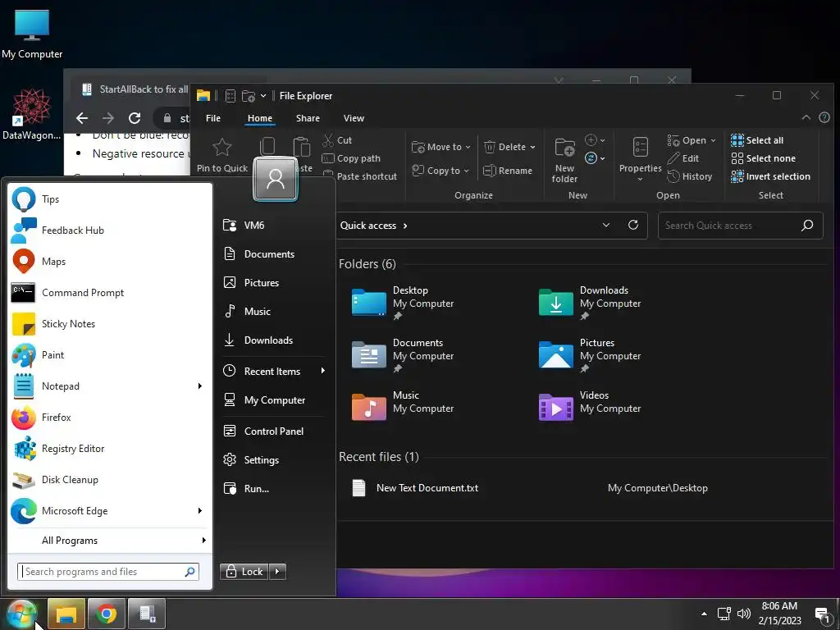Open Chrome from the taskbar
The width and height of the screenshot is (840, 630).
(x=107, y=614)
